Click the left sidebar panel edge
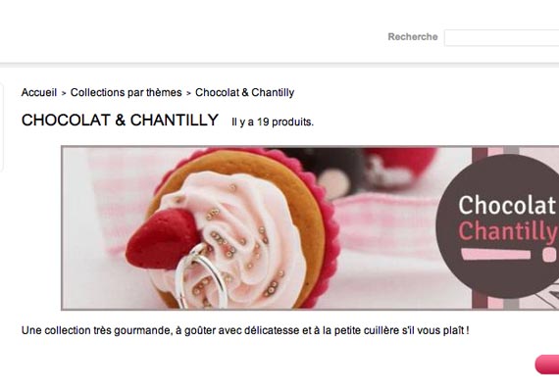 click(1, 127)
